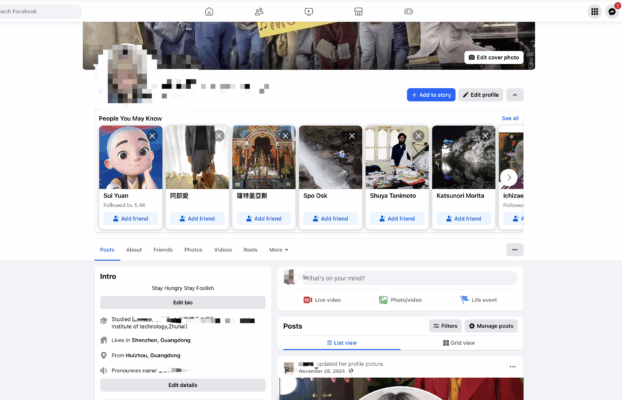Open the Marketplace icon

click(x=358, y=11)
